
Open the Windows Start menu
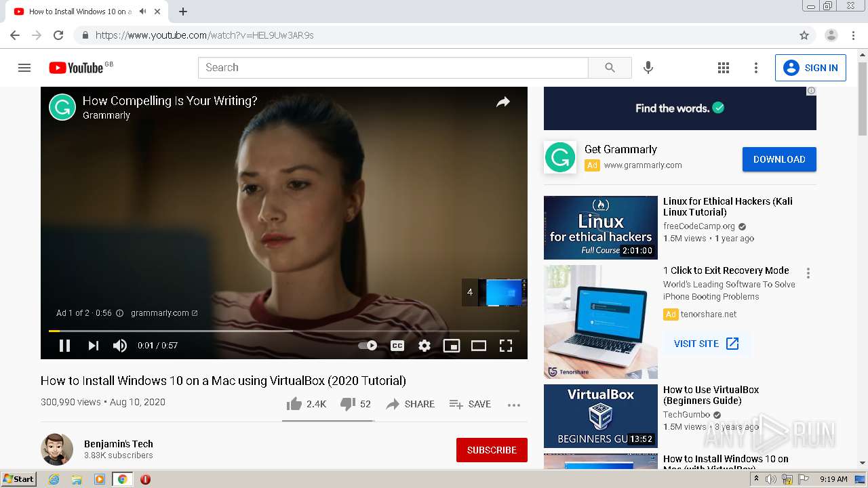point(20,479)
